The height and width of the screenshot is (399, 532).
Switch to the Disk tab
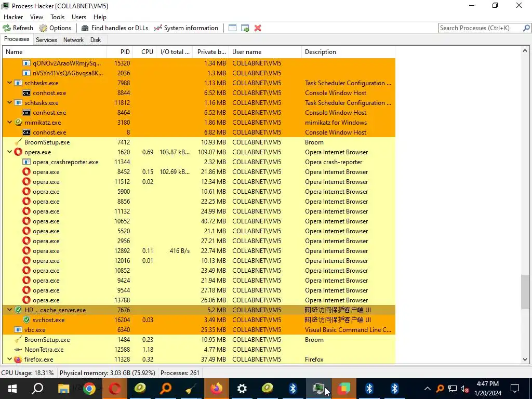[96, 40]
